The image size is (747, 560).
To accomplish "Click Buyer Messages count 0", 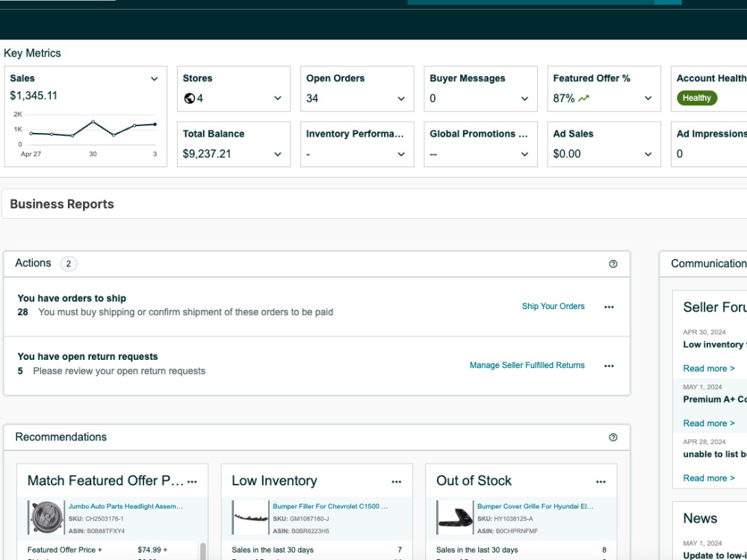I will pos(433,98).
